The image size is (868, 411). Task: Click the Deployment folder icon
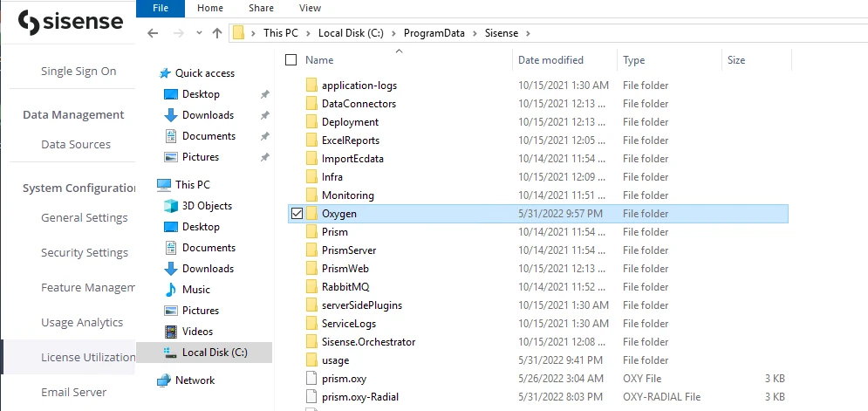click(311, 122)
